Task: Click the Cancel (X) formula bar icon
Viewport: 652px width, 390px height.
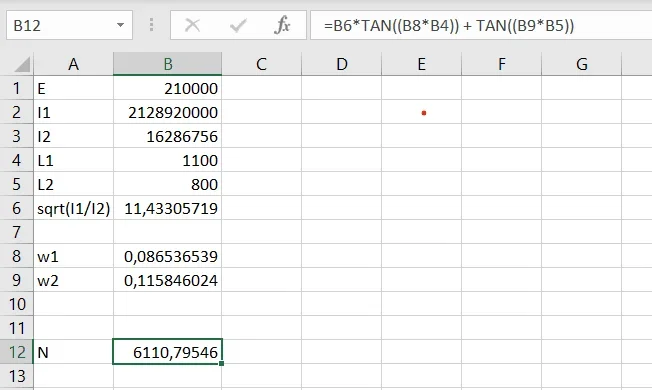Action: tap(192, 25)
